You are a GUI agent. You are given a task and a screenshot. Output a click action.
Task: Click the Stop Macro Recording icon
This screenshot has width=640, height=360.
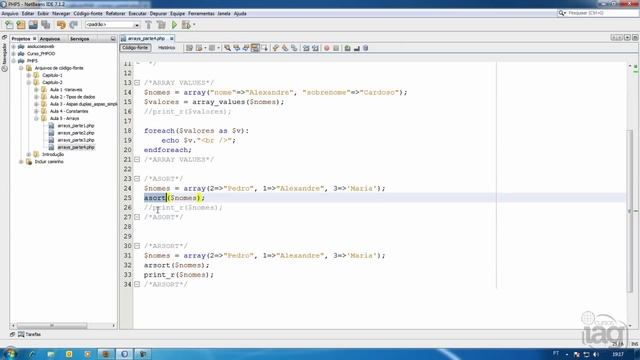[336, 48]
